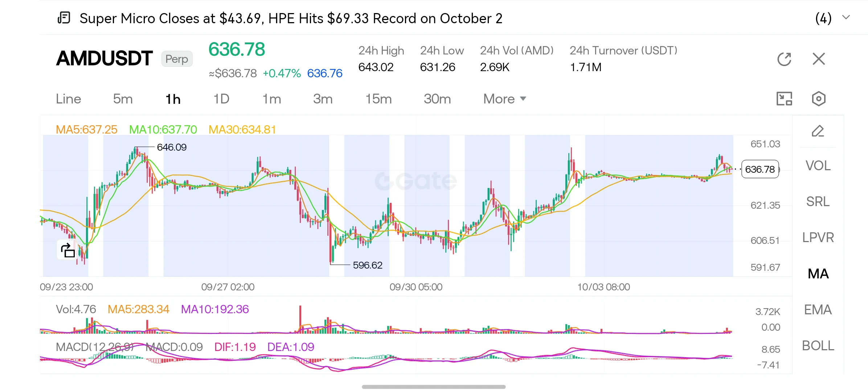Select the 15m timeframe
Viewport: 868px width, 392px height.
[378, 99]
